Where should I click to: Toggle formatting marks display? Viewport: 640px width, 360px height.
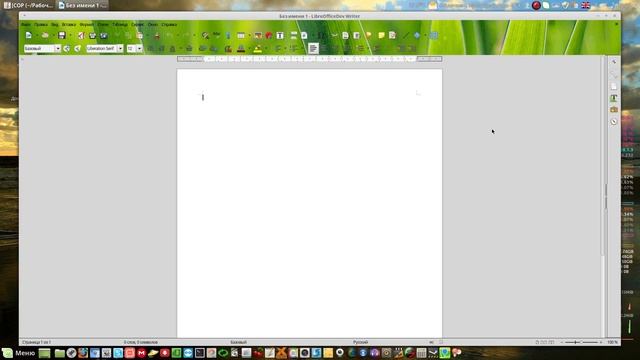pyautogui.click(x=228, y=36)
